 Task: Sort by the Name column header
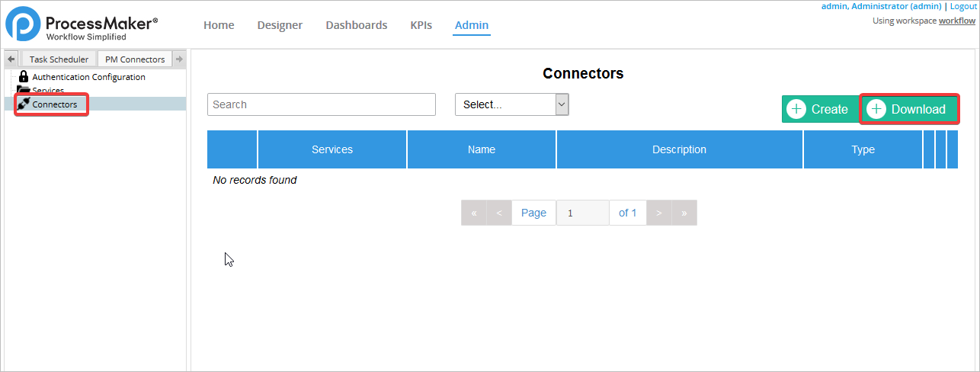coord(482,149)
